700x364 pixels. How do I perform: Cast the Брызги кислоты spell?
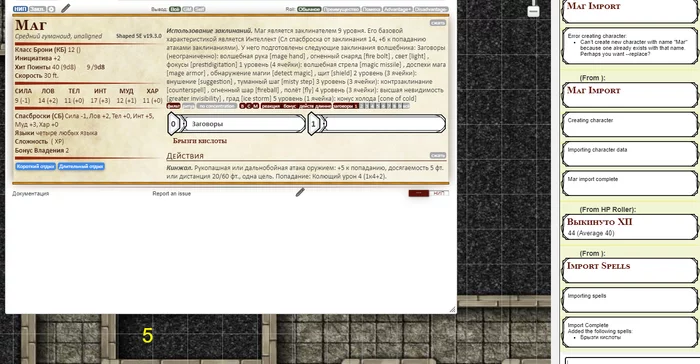click(200, 141)
